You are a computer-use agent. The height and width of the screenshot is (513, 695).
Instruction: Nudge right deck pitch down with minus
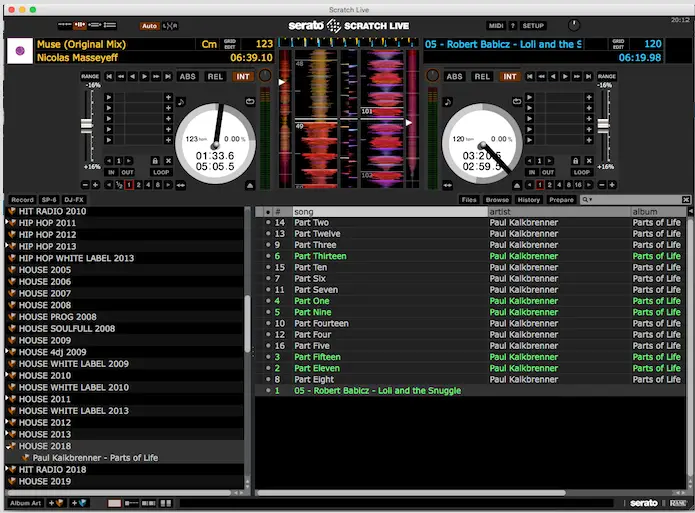pos(602,185)
